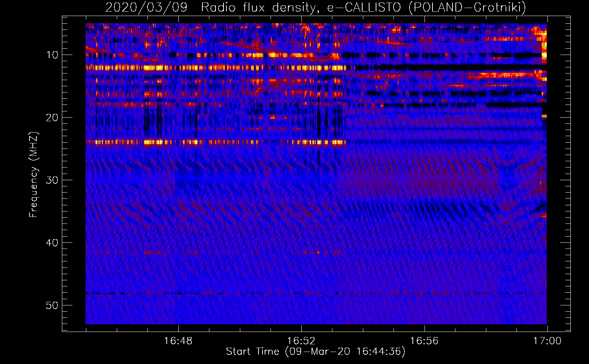Click the '17:00' time tick label
Screen dimensions: 589x364
[x=548, y=341]
